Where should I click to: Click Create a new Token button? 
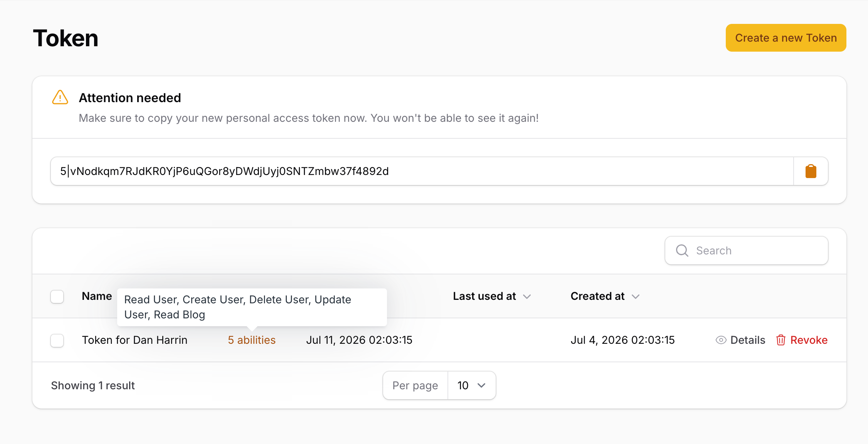tap(786, 38)
